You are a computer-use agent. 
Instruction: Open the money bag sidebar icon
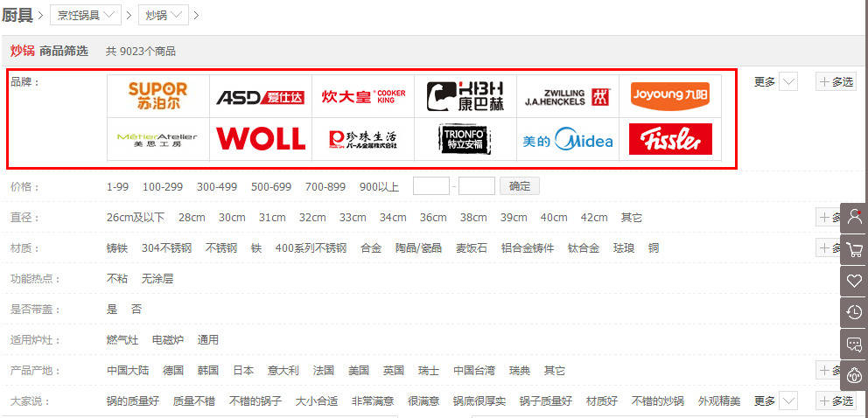[x=854, y=375]
